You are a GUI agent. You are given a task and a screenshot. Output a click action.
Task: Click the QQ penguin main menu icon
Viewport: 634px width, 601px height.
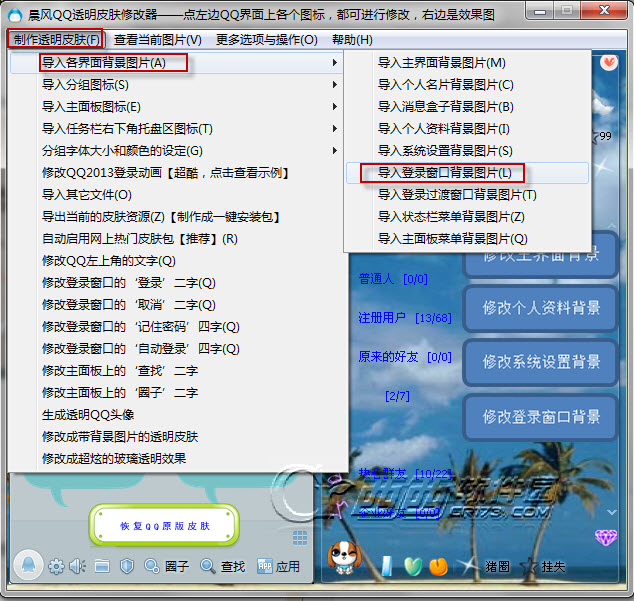[27, 566]
